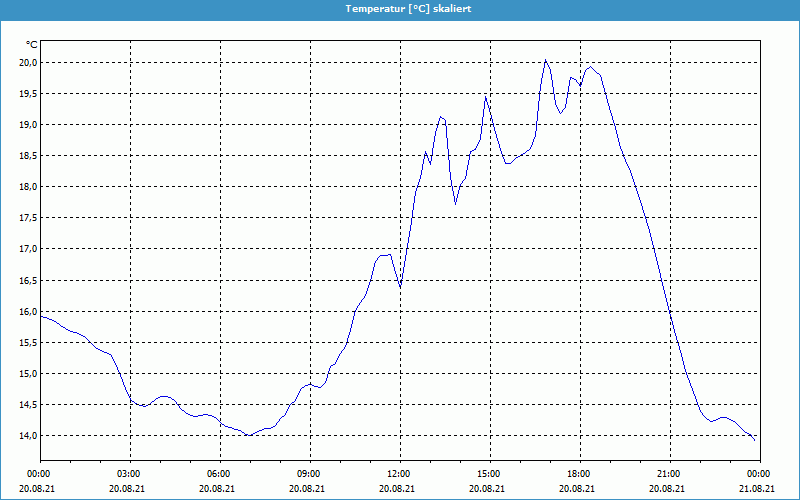Select the 18,5 y-axis tick label
This screenshot has height=500, width=800.
click(x=27, y=156)
